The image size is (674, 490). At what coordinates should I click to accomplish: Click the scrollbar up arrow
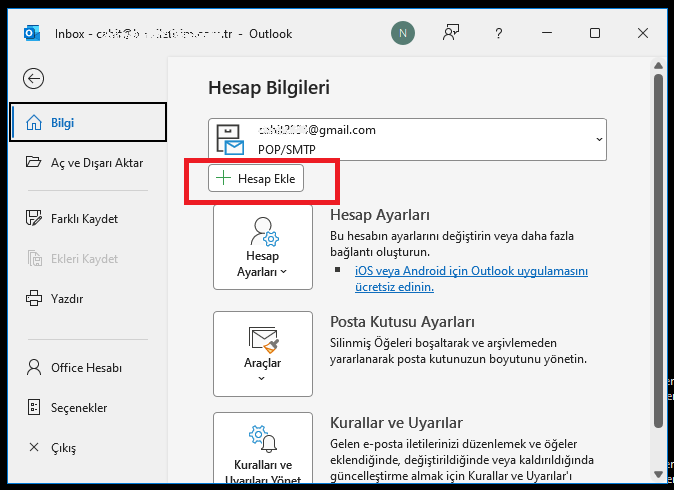[659, 65]
